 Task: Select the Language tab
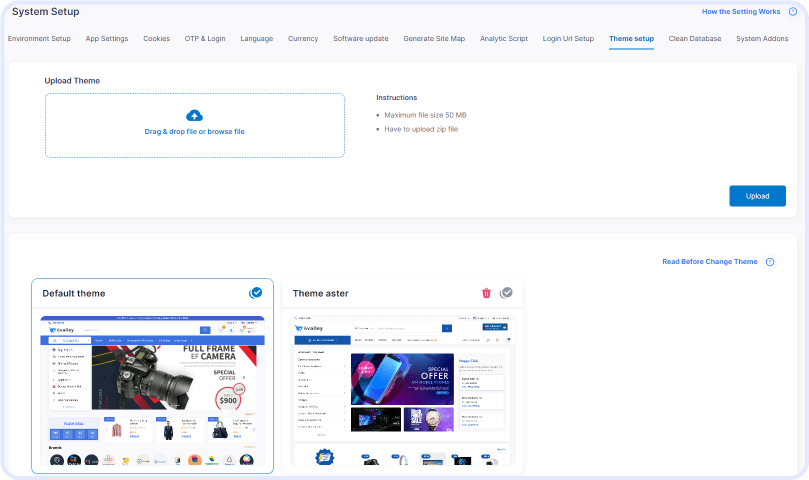point(256,39)
